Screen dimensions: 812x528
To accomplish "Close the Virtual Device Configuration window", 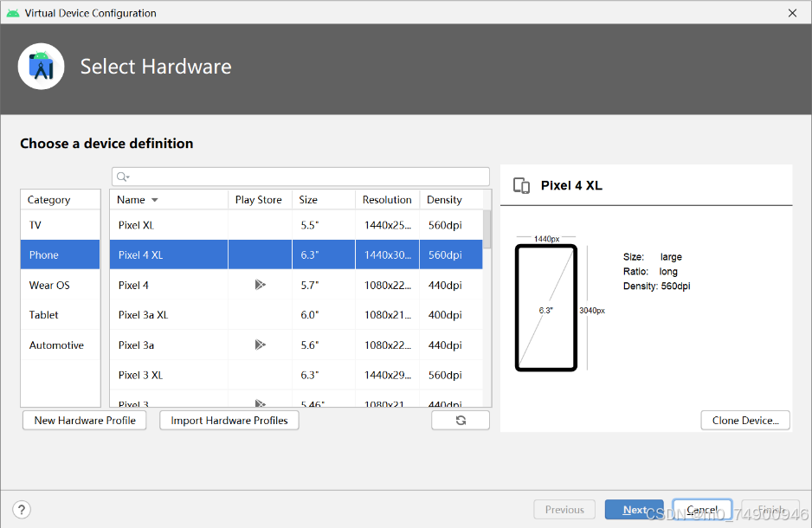I will [x=792, y=13].
